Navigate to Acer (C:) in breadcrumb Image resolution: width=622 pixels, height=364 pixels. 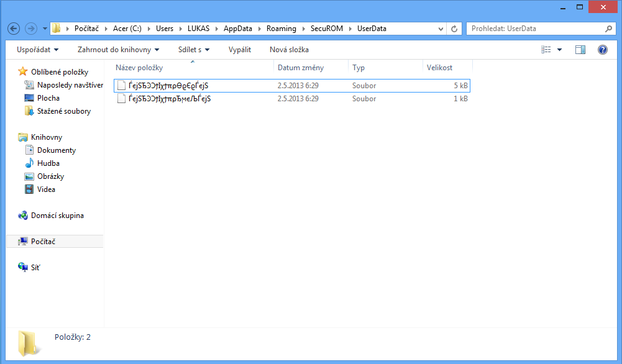pos(127,29)
